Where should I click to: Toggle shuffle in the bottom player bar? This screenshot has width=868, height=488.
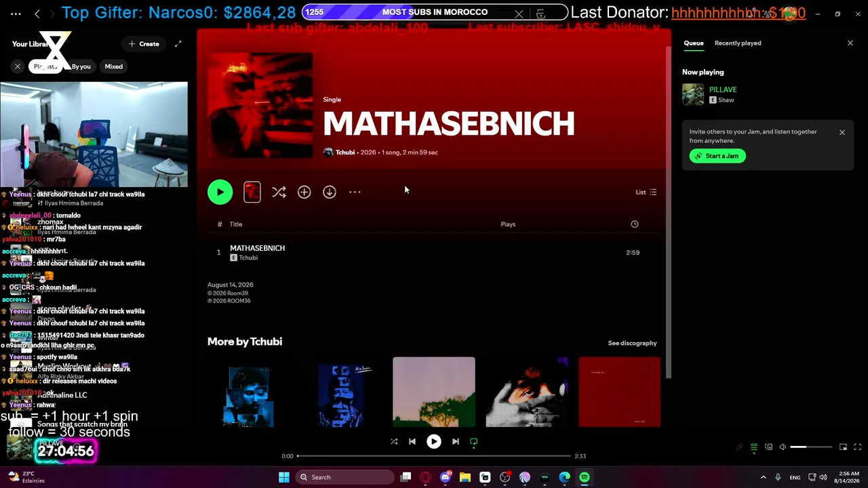click(x=394, y=441)
